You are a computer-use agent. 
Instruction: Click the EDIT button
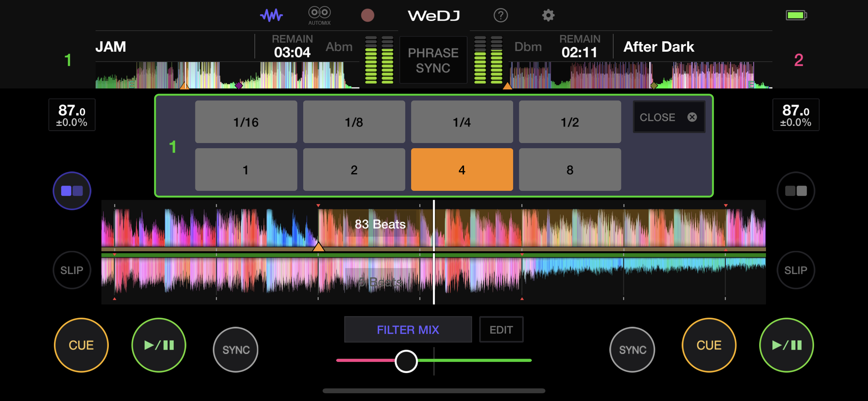[501, 329]
